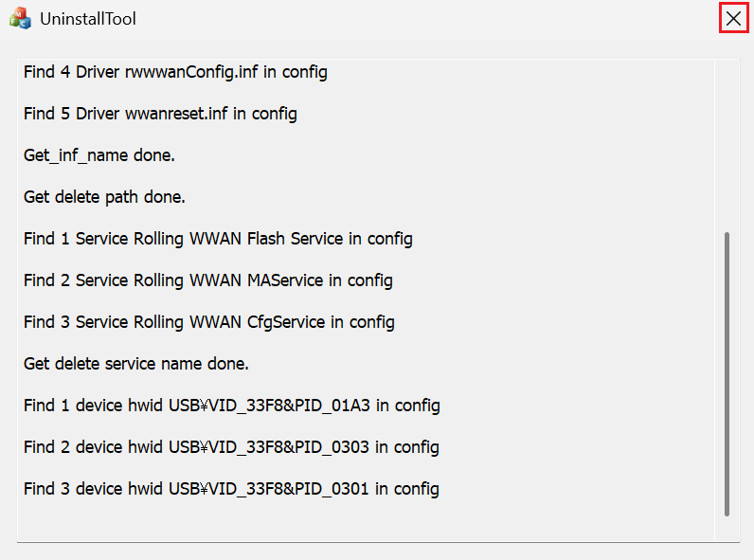Click the UninstallTool app icon in title bar
This screenshot has height=560, width=754.
pyautogui.click(x=20, y=18)
